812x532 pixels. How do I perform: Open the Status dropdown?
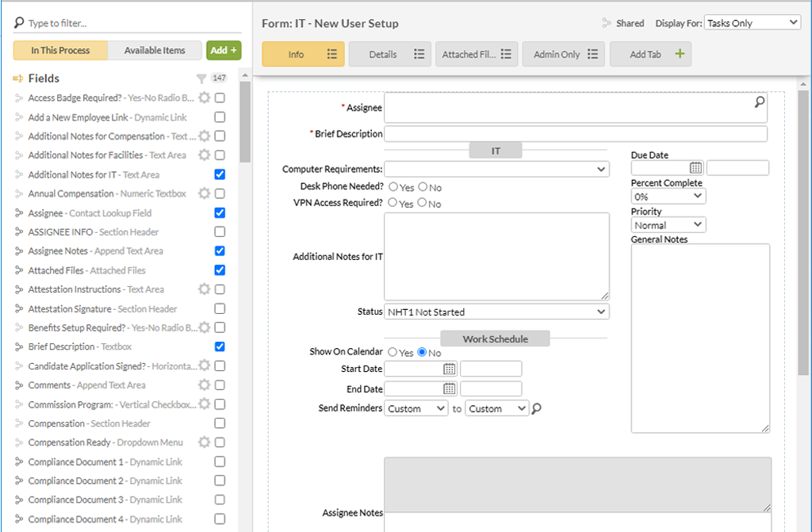pos(496,312)
